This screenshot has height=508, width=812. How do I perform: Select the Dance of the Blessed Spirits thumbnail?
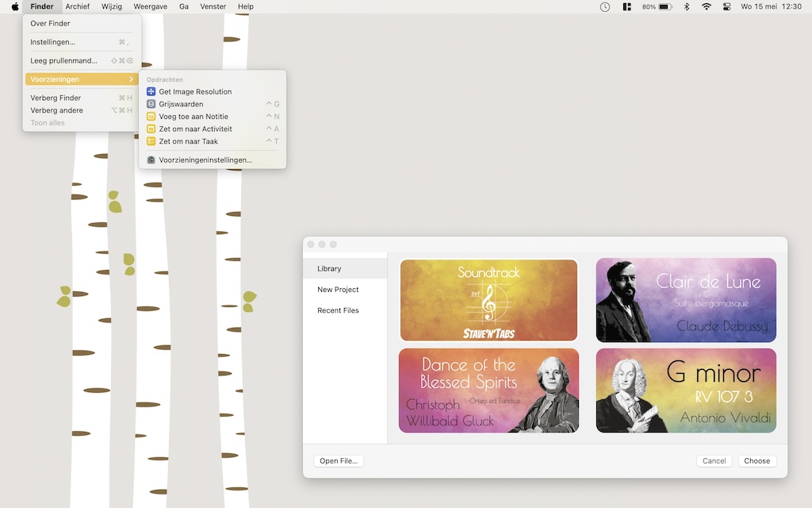tap(488, 391)
